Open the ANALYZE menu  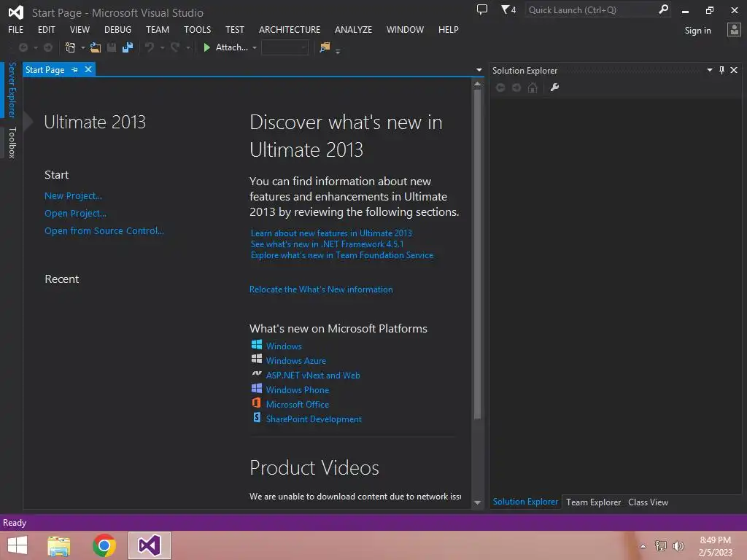[354, 29]
